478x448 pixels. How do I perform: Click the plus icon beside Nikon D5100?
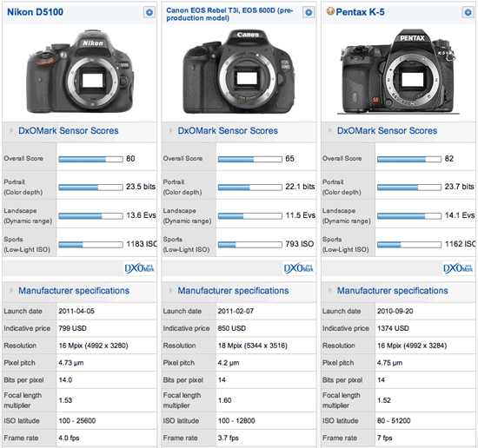[x=149, y=12]
